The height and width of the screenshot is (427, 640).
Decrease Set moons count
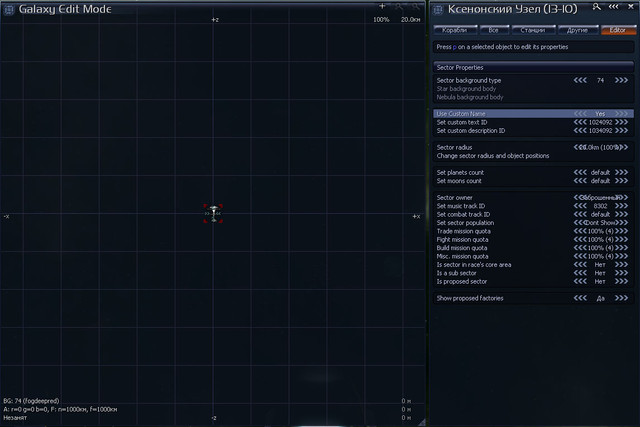click(580, 181)
